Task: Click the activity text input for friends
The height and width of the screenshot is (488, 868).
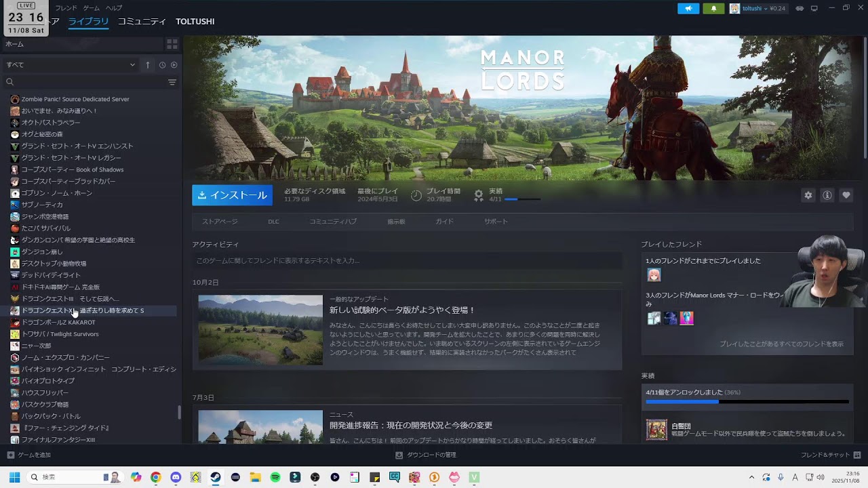Action: 407,260
